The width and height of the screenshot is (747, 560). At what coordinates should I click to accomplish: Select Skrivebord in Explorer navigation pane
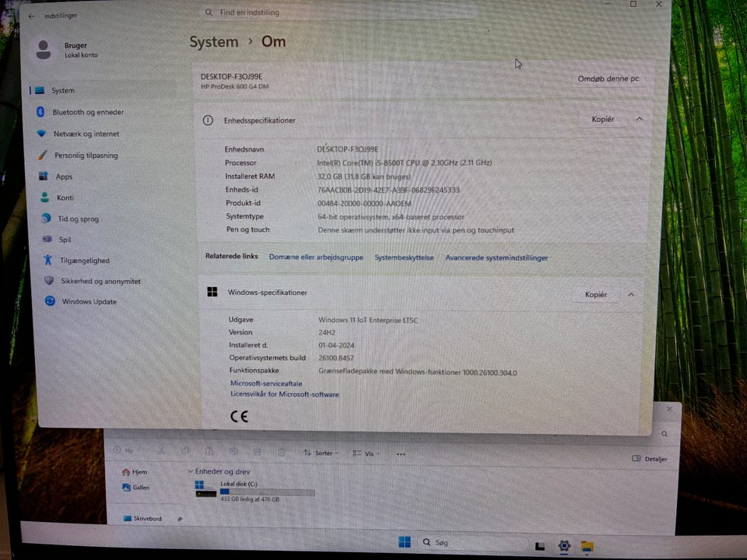pyautogui.click(x=142, y=519)
